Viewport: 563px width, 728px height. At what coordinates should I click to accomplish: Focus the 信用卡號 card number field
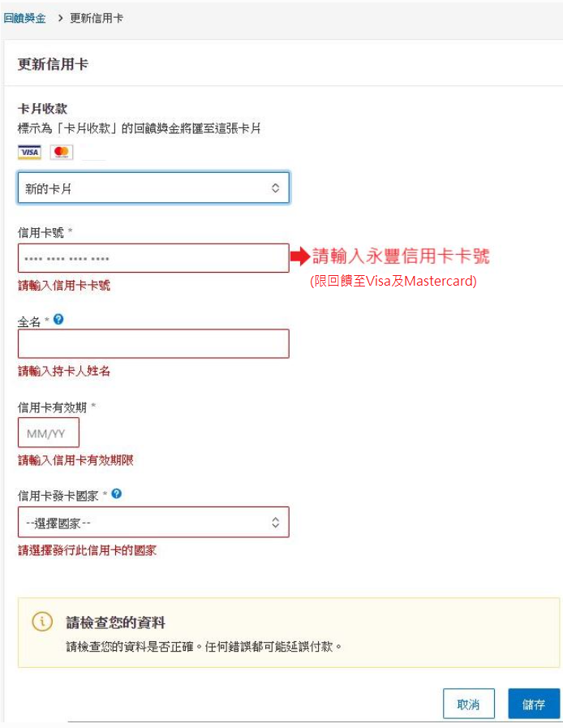pyautogui.click(x=153, y=258)
